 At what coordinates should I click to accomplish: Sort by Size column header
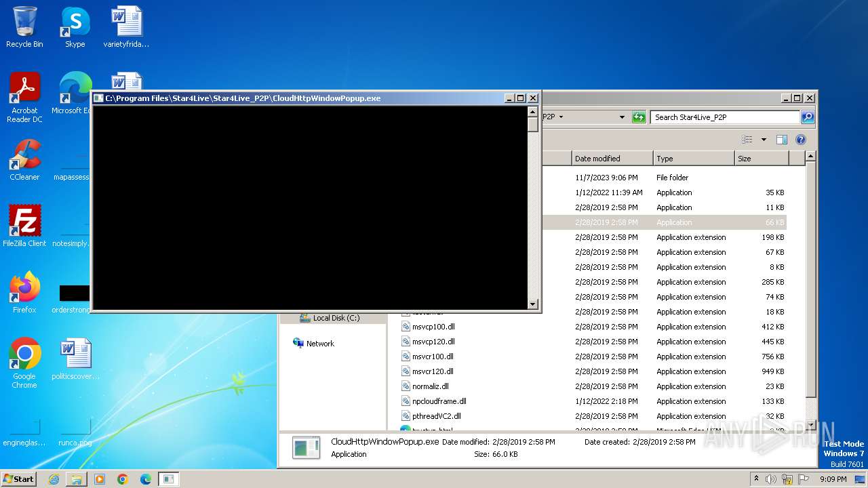pos(762,159)
